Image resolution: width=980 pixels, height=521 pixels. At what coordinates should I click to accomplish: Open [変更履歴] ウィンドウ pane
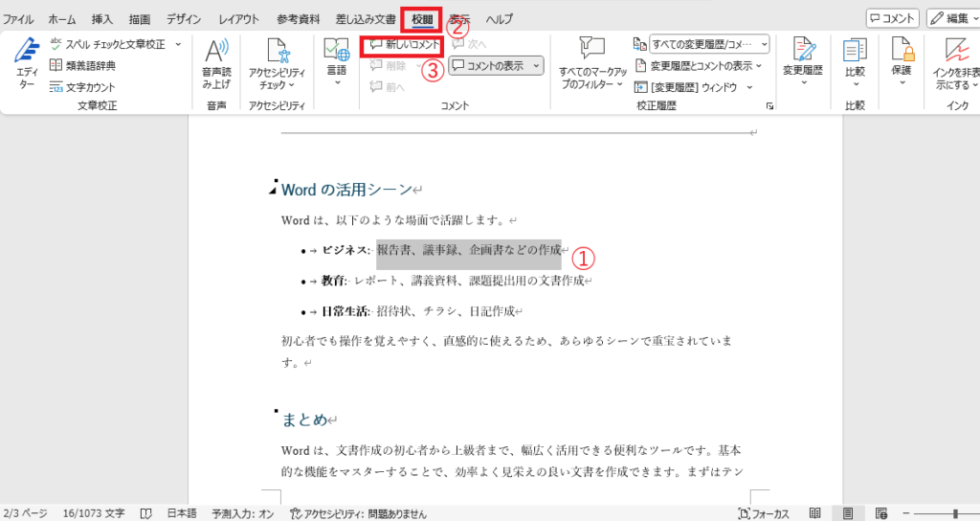694,87
